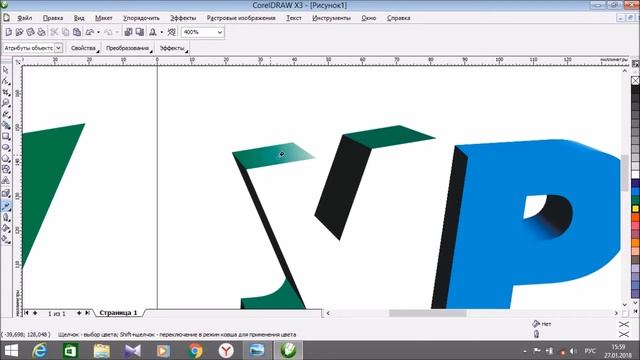The image size is (640, 360).
Task: Open the Растровые изображения menu
Action: tap(241, 18)
